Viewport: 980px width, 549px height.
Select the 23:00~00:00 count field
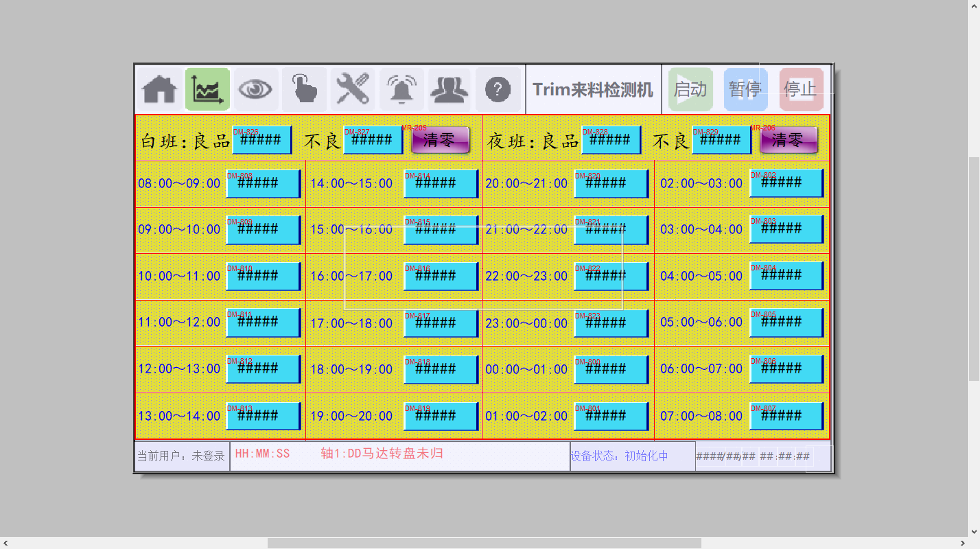point(611,323)
